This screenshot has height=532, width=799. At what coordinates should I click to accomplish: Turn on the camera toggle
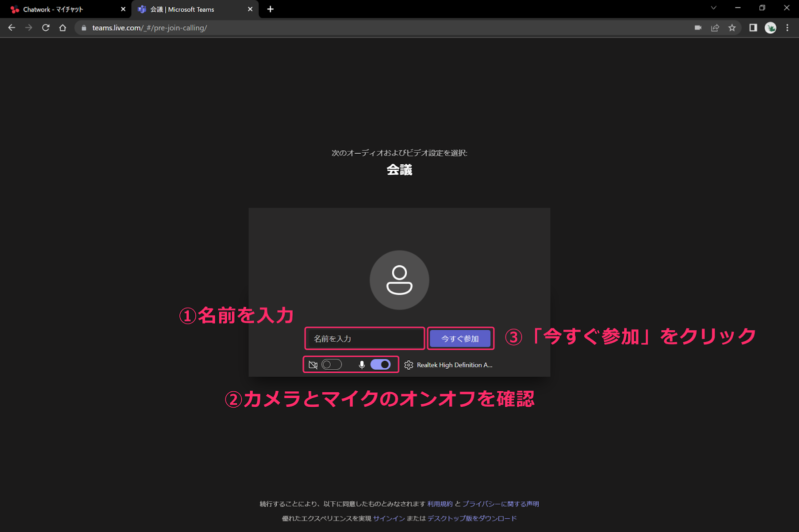pos(332,365)
